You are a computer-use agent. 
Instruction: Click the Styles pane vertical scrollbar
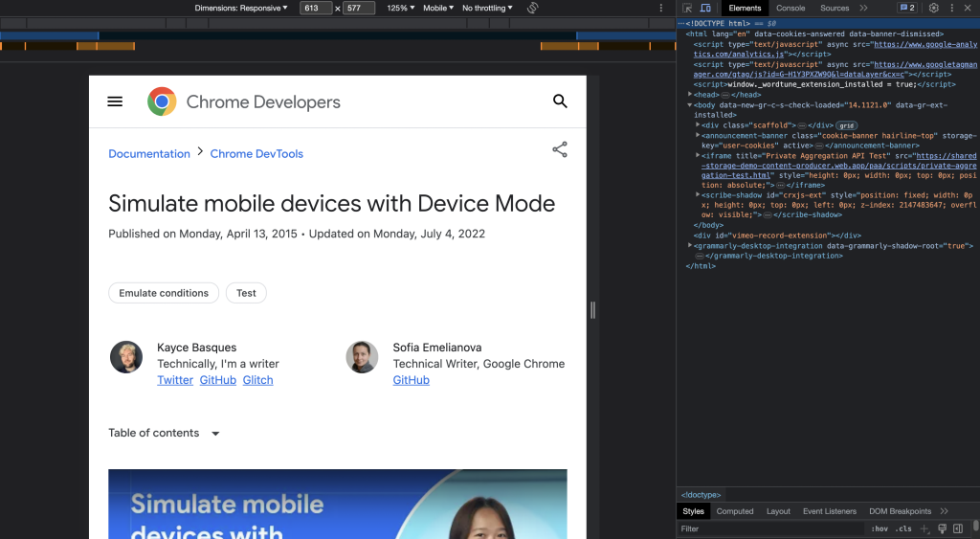[976, 526]
